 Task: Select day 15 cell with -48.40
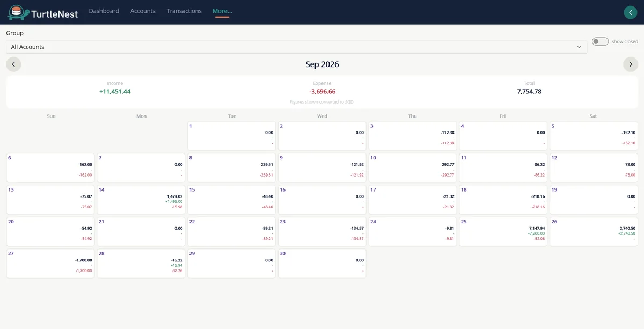pos(231,200)
